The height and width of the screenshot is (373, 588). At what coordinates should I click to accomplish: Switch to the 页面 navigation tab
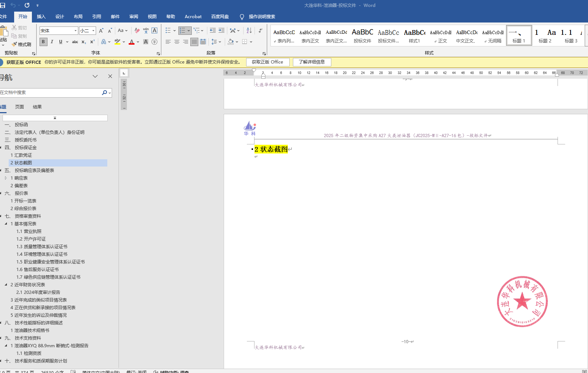pyautogui.click(x=20, y=107)
